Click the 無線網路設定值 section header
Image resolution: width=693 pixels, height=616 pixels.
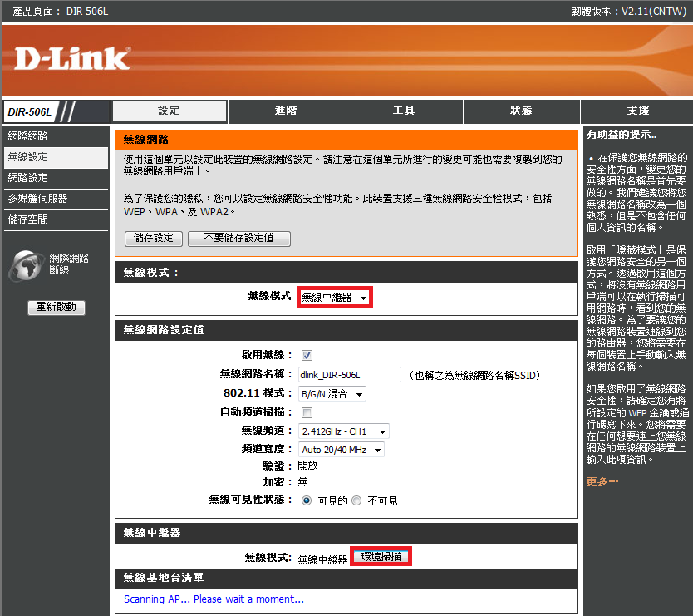pyautogui.click(x=346, y=330)
